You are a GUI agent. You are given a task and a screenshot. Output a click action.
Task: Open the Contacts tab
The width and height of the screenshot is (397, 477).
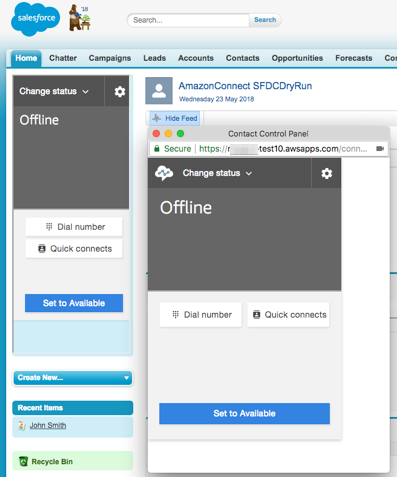(x=242, y=58)
